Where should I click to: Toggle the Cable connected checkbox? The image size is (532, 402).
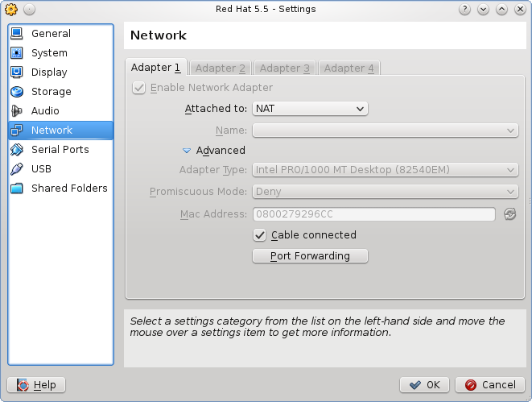point(259,235)
